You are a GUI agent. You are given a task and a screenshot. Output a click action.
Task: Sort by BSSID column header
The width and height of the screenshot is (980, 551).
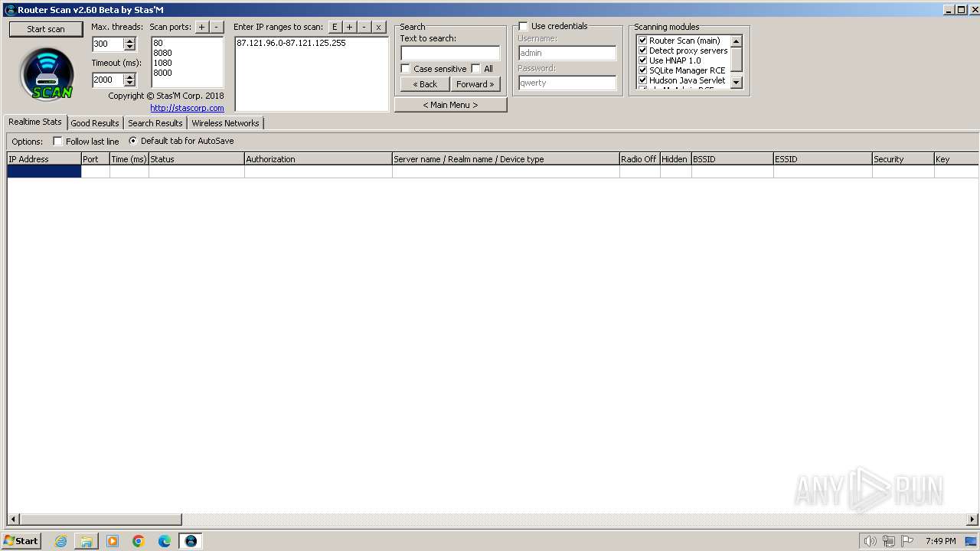pyautogui.click(x=732, y=159)
